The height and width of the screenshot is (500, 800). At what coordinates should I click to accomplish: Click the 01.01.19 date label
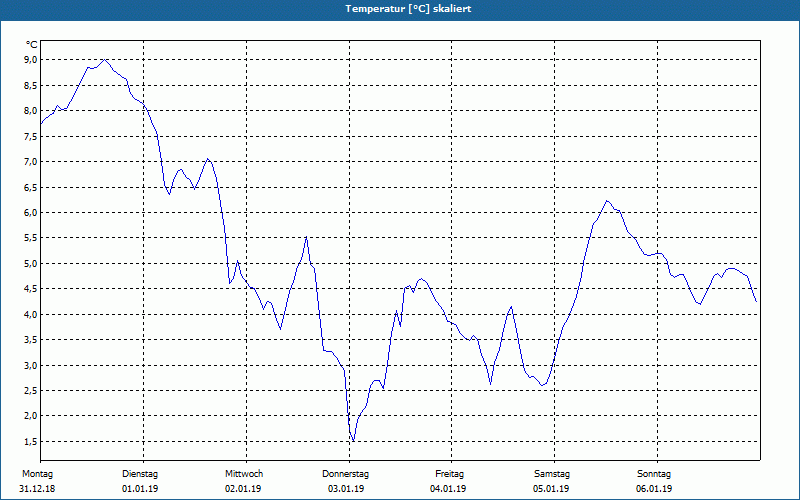[x=140, y=489]
